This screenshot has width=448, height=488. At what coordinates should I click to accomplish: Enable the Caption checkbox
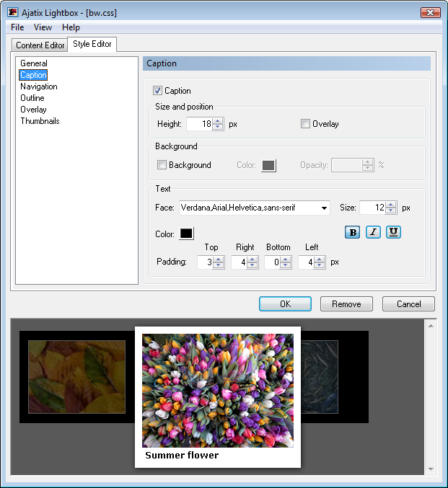[157, 91]
